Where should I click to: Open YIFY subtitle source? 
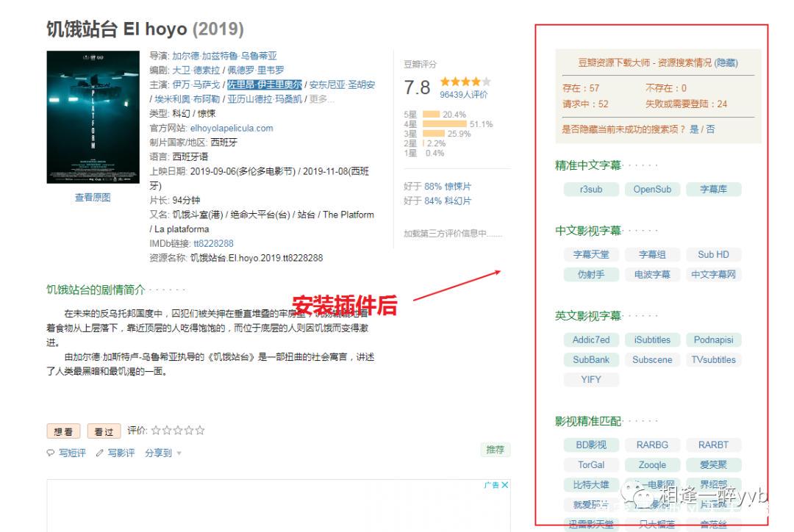[x=591, y=380]
